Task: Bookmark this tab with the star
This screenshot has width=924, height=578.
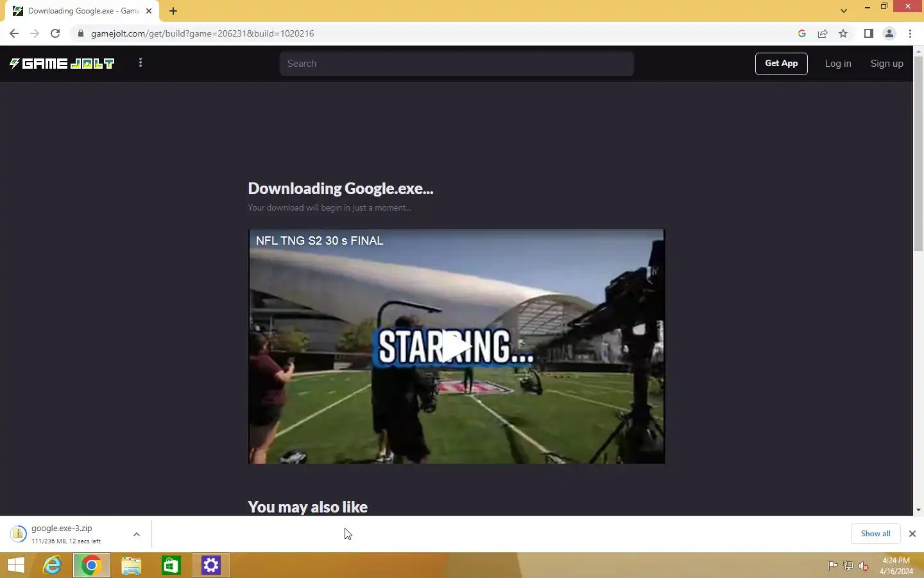Action: pyautogui.click(x=843, y=33)
